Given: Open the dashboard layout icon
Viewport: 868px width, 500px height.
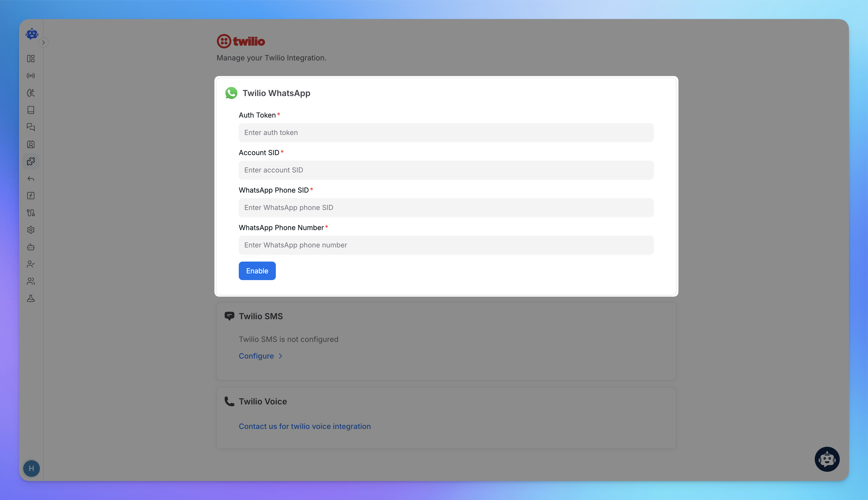Looking at the screenshot, I should point(31,59).
